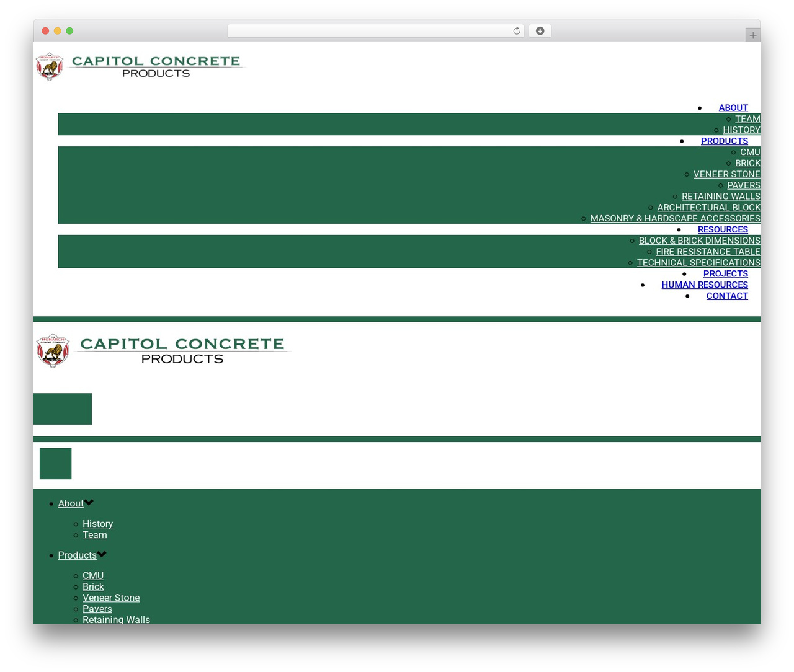Viewport: 794px width, 672px height.
Task: Open the RESOURCES menu item
Action: pos(723,229)
